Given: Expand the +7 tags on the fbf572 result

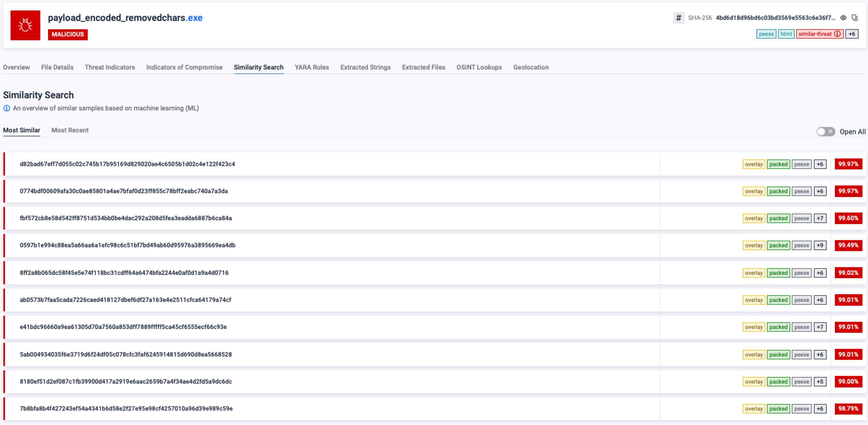Looking at the screenshot, I should (819, 218).
